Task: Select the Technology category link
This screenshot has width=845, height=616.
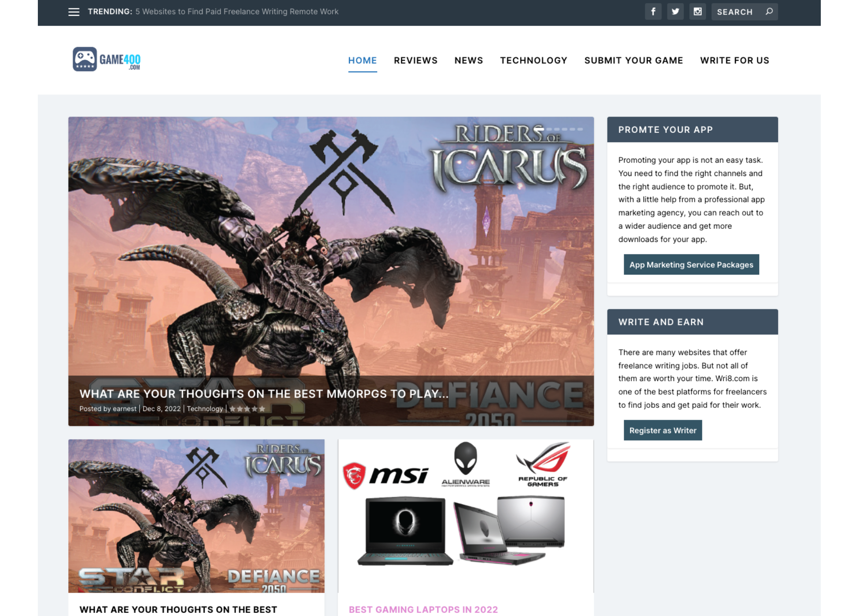Action: coord(533,60)
